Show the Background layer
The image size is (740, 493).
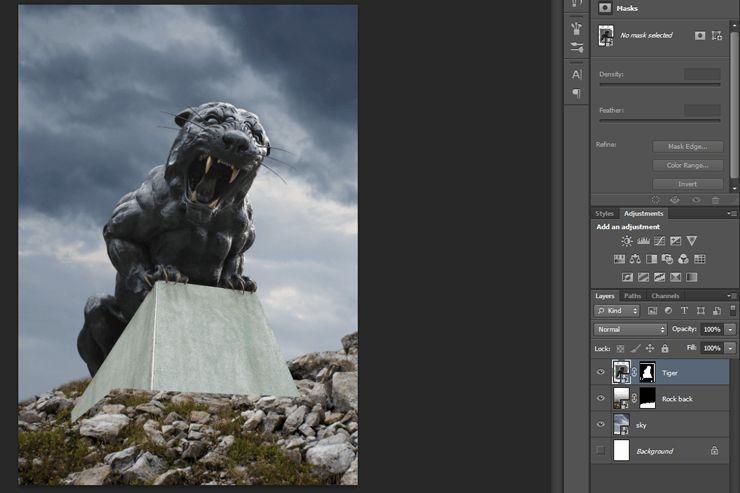click(x=601, y=451)
